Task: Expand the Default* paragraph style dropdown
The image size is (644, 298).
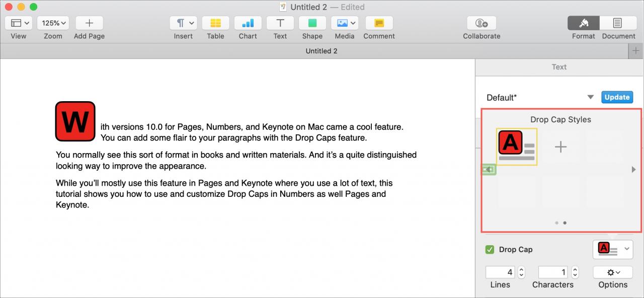Action: [591, 98]
